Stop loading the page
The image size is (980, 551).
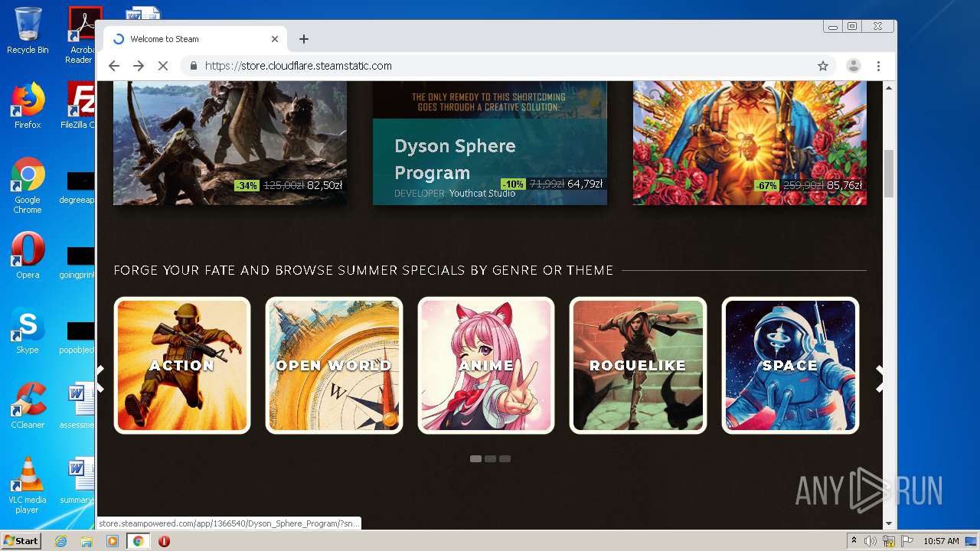pos(163,66)
